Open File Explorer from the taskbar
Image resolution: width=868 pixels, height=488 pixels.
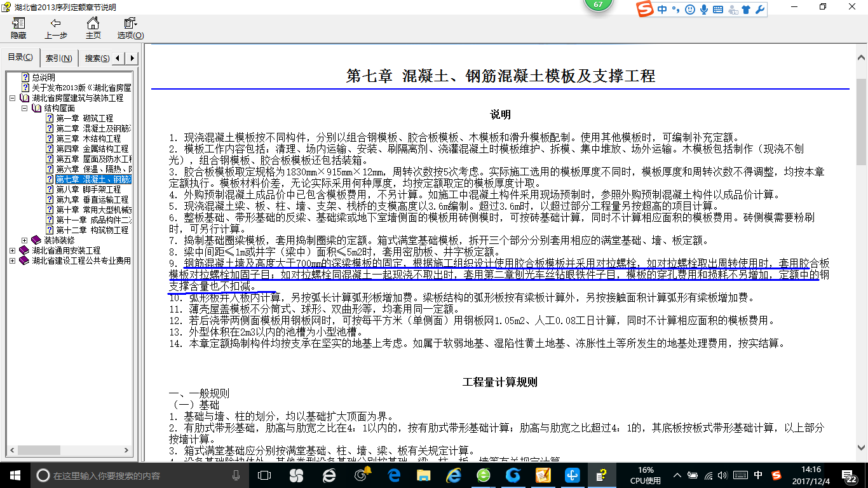pos(423,475)
